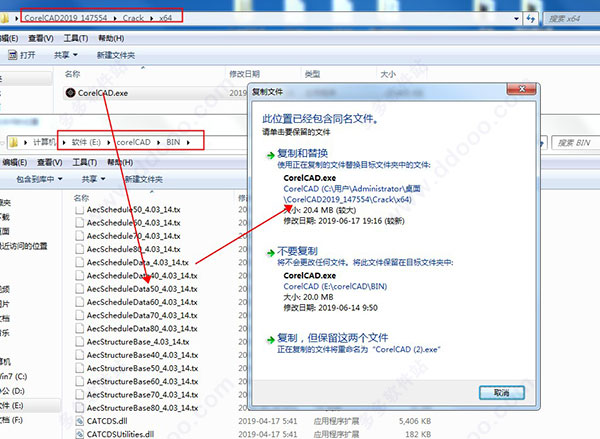
Task: Expand the arrow after corelCAD in the BIN address path
Action: click(158, 142)
